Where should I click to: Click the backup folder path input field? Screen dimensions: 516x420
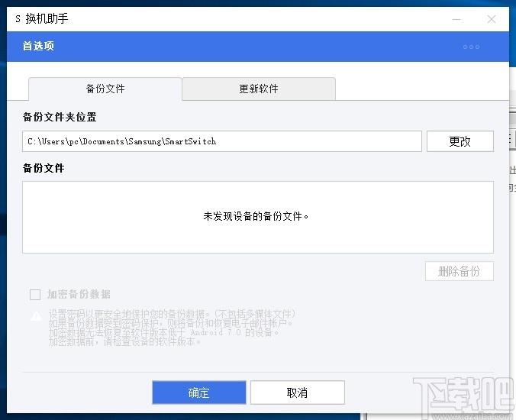tap(222, 141)
